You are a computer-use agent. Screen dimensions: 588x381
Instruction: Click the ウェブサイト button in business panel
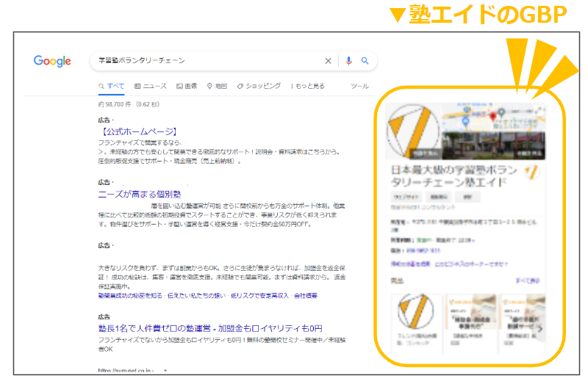(x=406, y=197)
